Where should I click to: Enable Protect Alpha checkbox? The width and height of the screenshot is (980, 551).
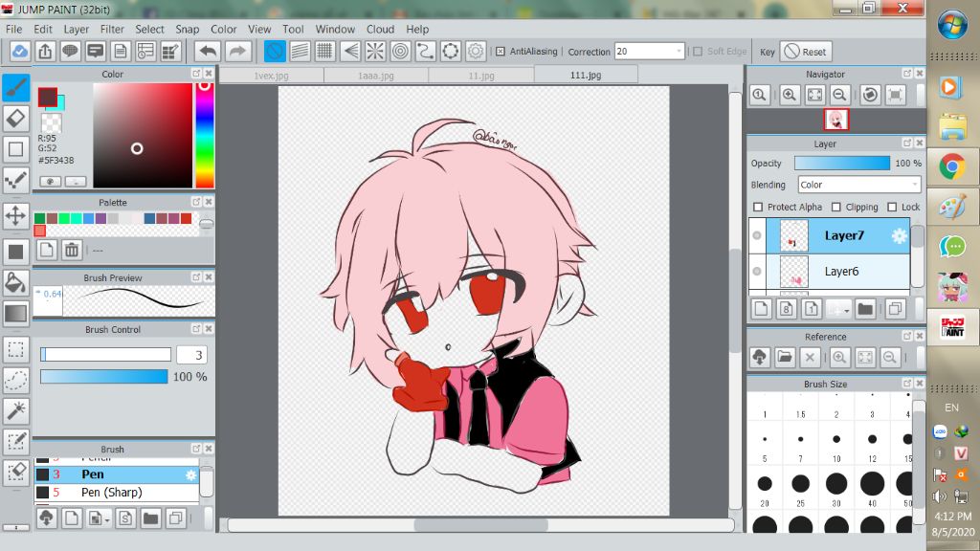[x=758, y=207]
